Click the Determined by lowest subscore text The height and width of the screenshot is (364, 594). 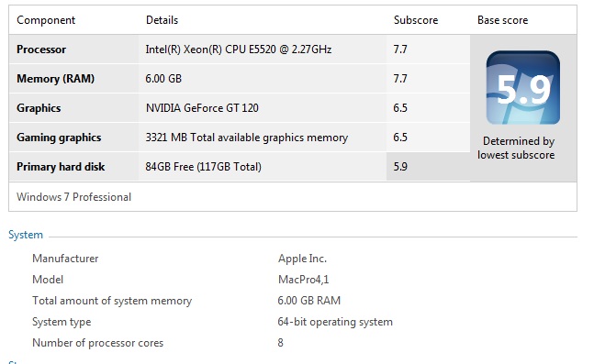pos(516,148)
